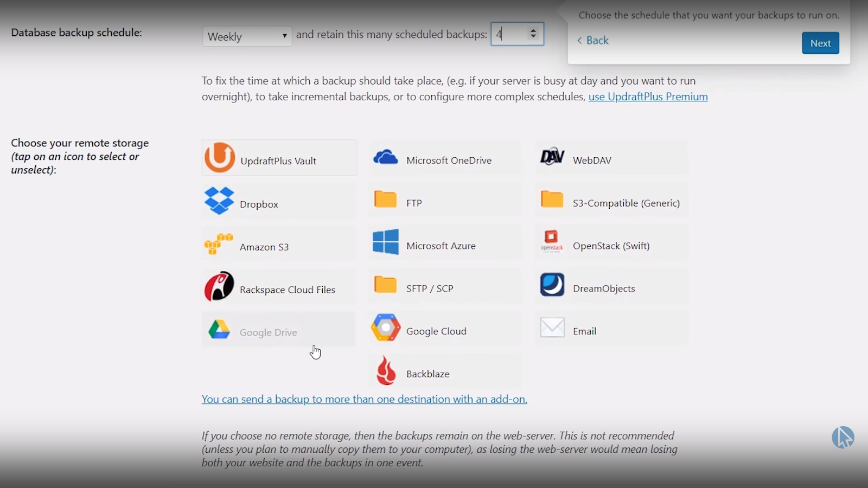Click the SFTP / SCP label text
The image size is (868, 488).
(430, 288)
